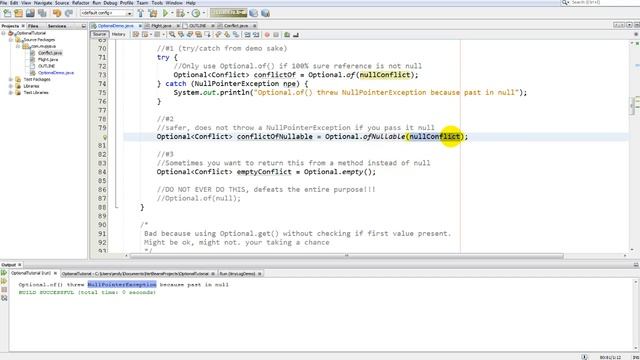Image resolution: width=640 pixels, height=360 pixels.
Task: Open the Edit menu
Action: point(14,3)
